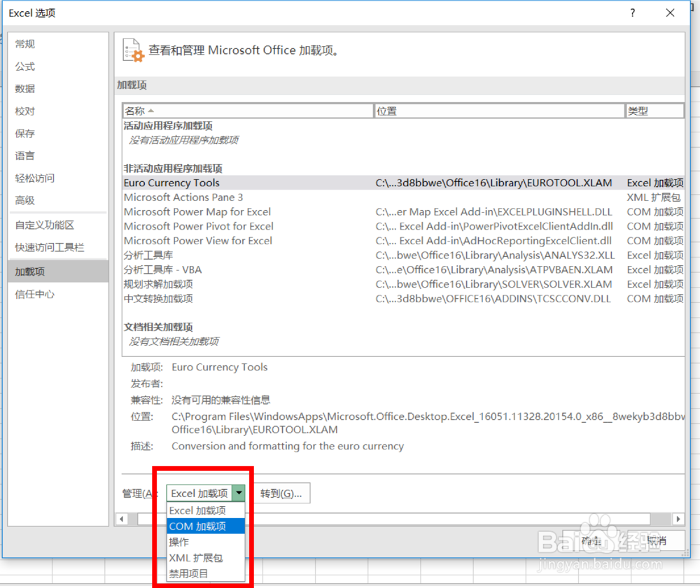Click the 管理 dropdown arrow
Viewport: 700px width, 588px height.
[239, 493]
